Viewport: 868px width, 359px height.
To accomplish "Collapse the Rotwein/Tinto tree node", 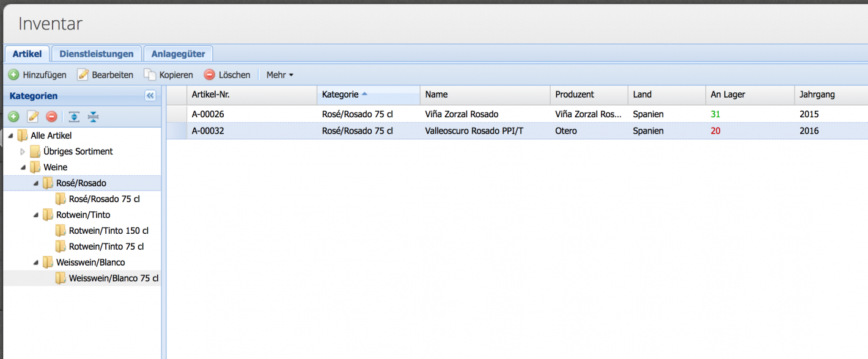I will pos(36,214).
